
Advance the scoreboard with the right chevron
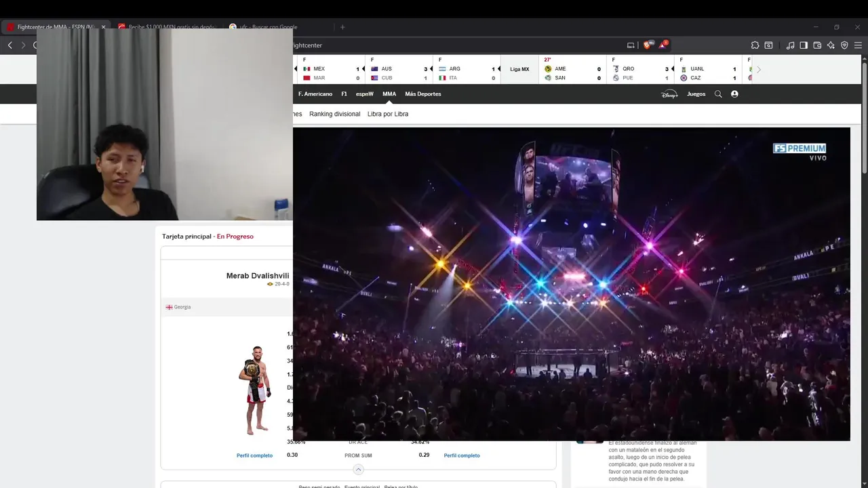tap(759, 69)
